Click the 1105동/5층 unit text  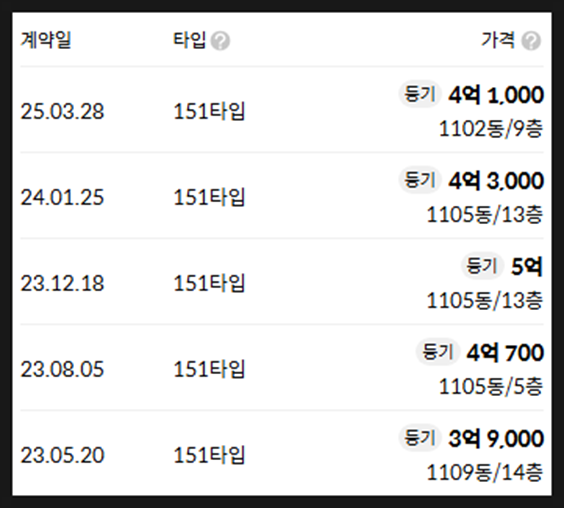coord(491,386)
